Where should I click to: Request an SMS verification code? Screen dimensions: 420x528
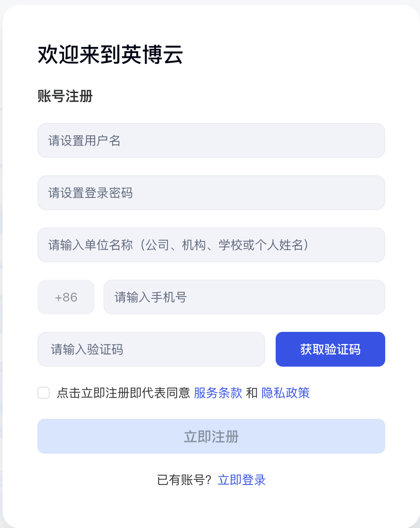[330, 349]
